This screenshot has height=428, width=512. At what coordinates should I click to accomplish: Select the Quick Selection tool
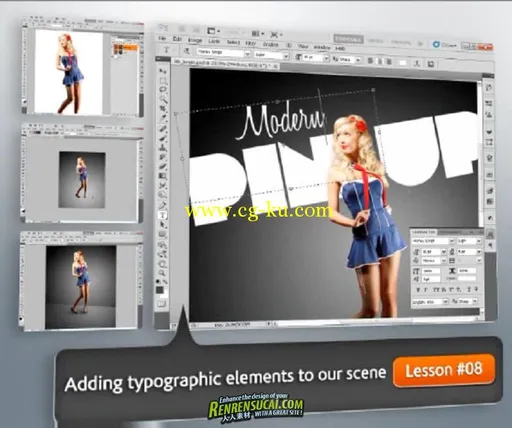[163, 99]
